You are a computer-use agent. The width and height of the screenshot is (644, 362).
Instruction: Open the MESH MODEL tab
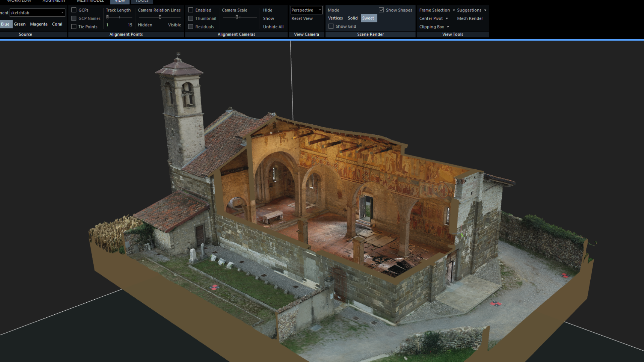pos(91,1)
